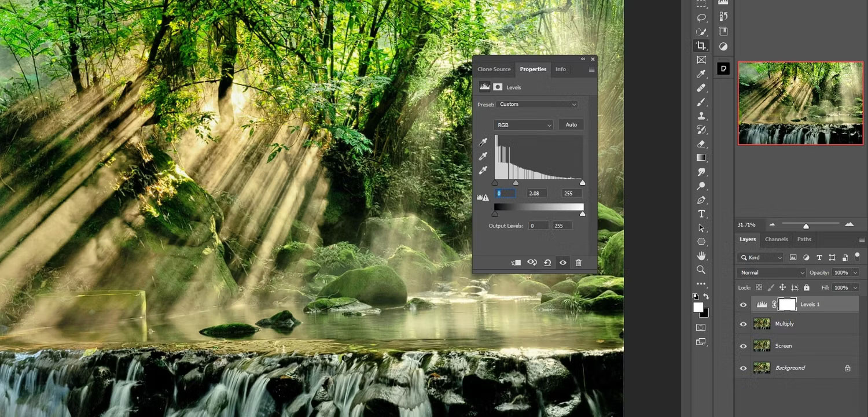Click the Auto levels button
The height and width of the screenshot is (417, 868).
coord(571,125)
